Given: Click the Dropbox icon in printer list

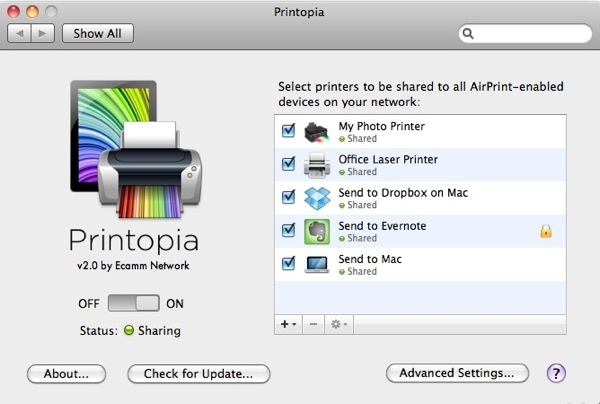Looking at the screenshot, I should tap(317, 198).
